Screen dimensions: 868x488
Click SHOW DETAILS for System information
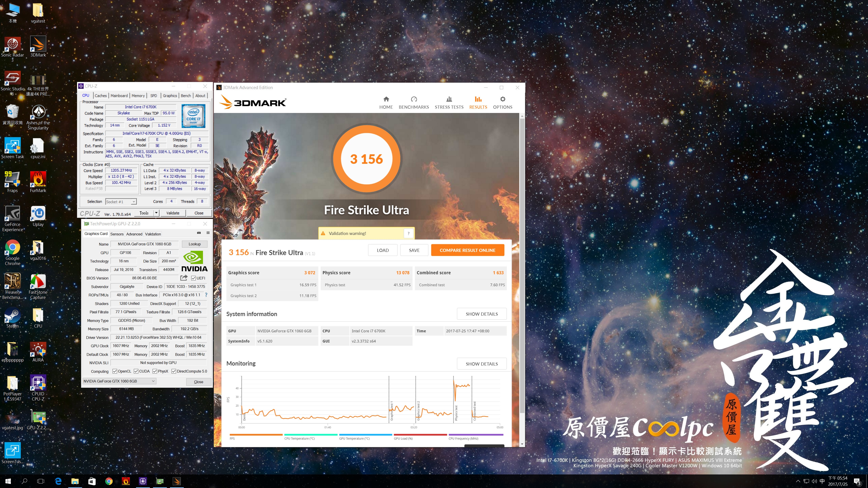click(481, 314)
